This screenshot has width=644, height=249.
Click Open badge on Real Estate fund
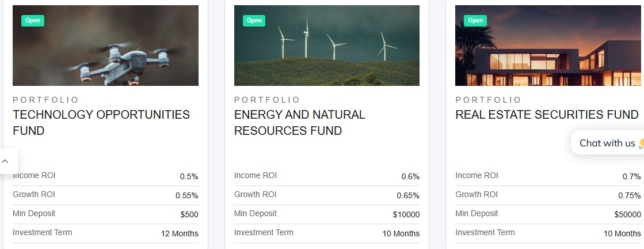[475, 21]
